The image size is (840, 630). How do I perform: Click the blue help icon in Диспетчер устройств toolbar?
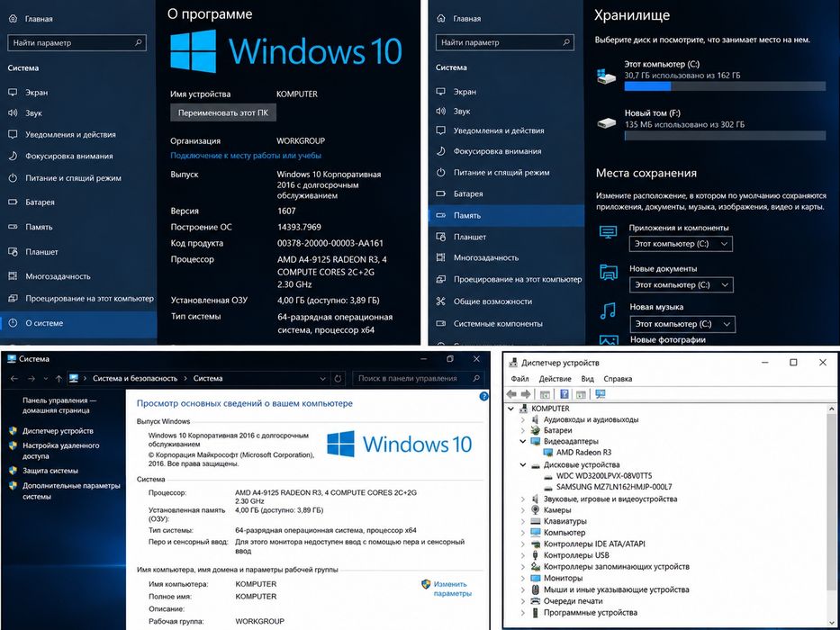(x=565, y=394)
